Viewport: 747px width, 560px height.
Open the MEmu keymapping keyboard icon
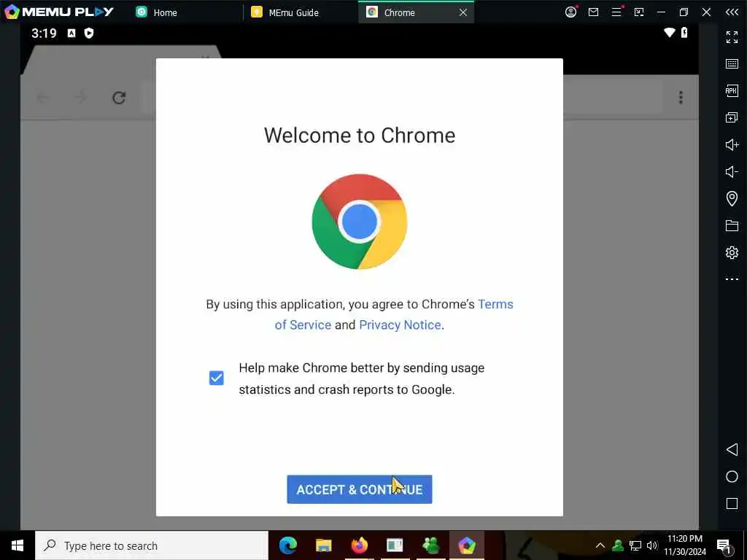point(732,64)
